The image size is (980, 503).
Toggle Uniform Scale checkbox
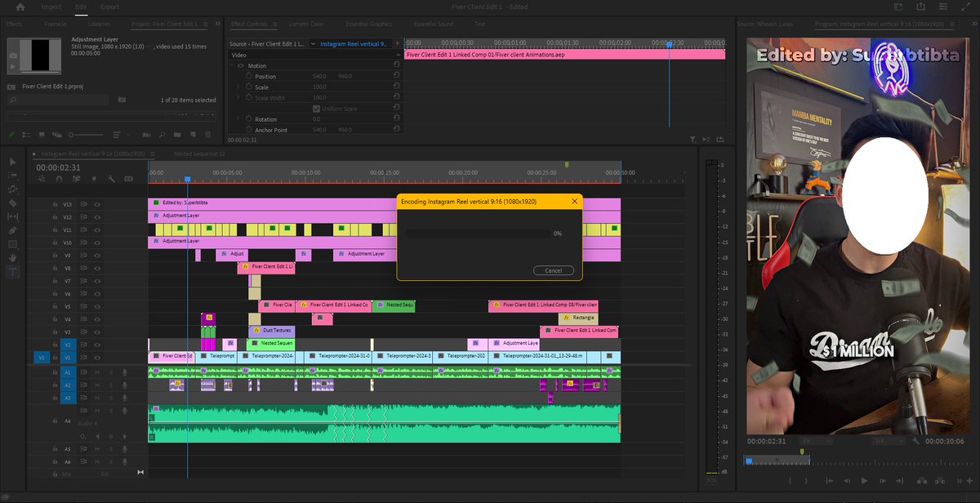point(317,109)
